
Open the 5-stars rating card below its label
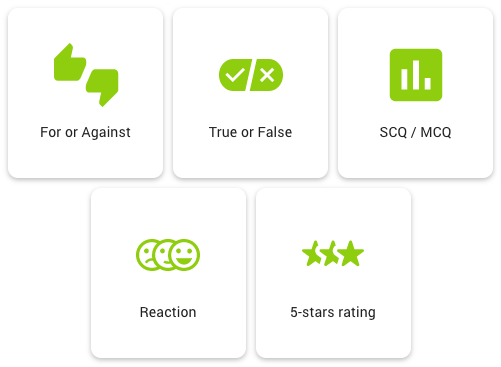333,338
